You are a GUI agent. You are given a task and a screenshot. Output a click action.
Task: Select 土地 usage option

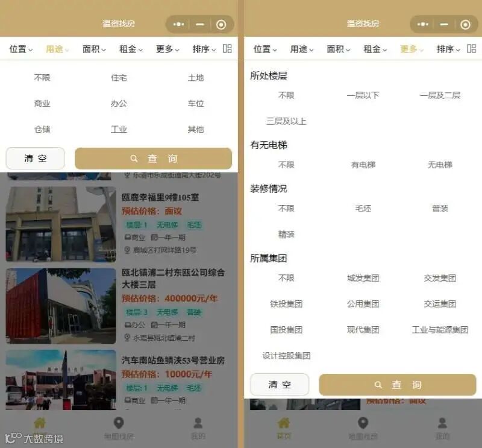[x=196, y=78]
